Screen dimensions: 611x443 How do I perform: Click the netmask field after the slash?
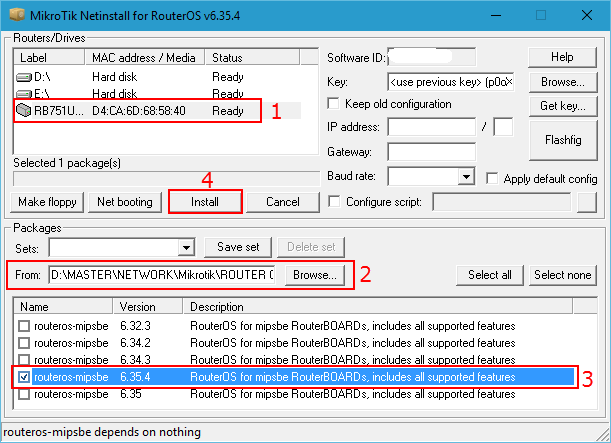(x=503, y=127)
